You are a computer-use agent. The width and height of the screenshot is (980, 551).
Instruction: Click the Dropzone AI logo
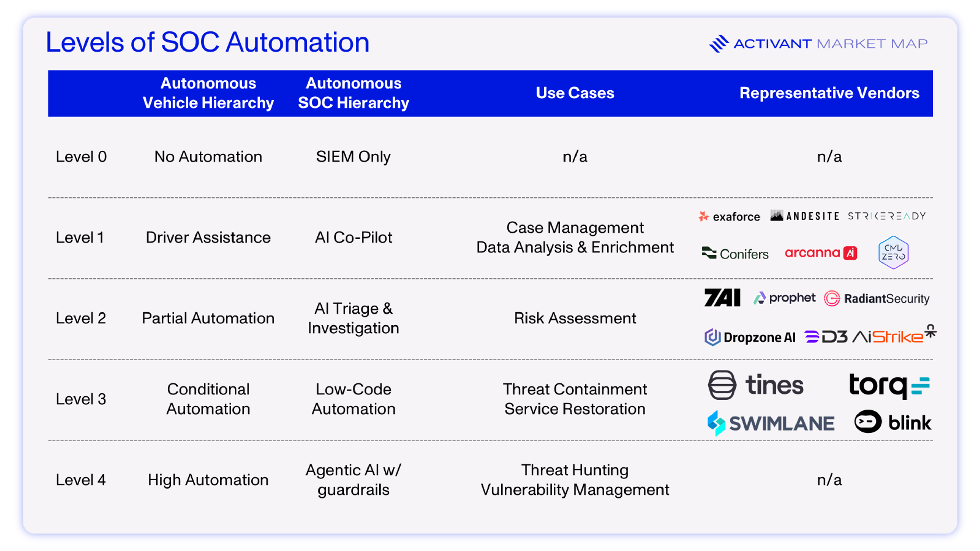(750, 337)
